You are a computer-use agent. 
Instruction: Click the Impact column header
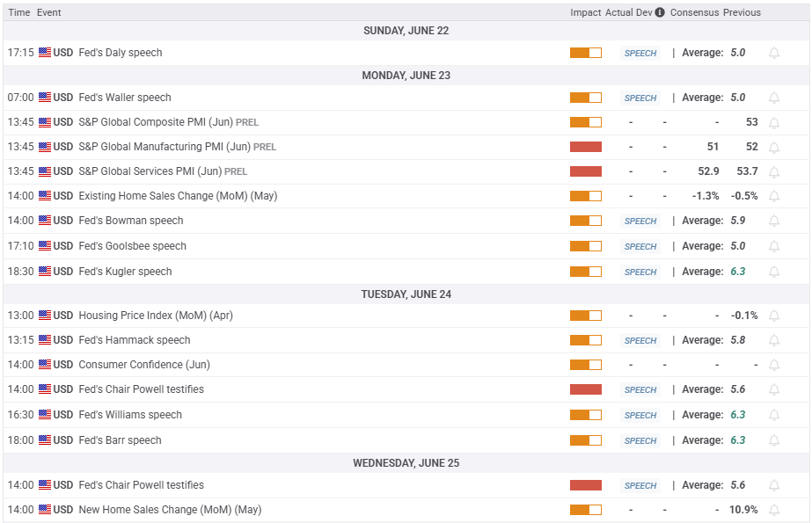[x=586, y=12]
